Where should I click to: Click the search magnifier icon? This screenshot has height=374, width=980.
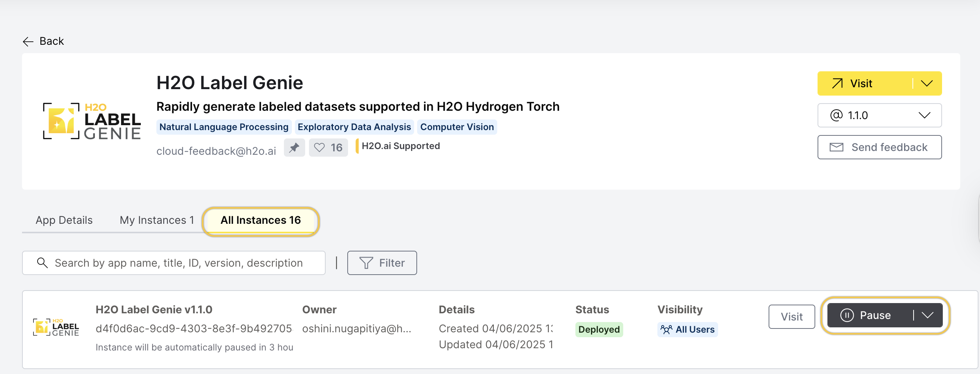click(x=42, y=263)
